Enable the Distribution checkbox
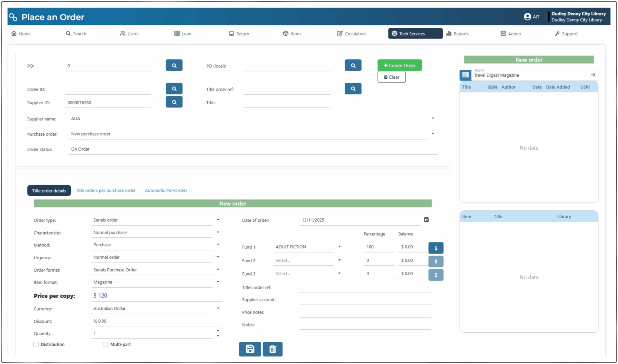Viewport: 618px width, 364px height. click(36, 344)
